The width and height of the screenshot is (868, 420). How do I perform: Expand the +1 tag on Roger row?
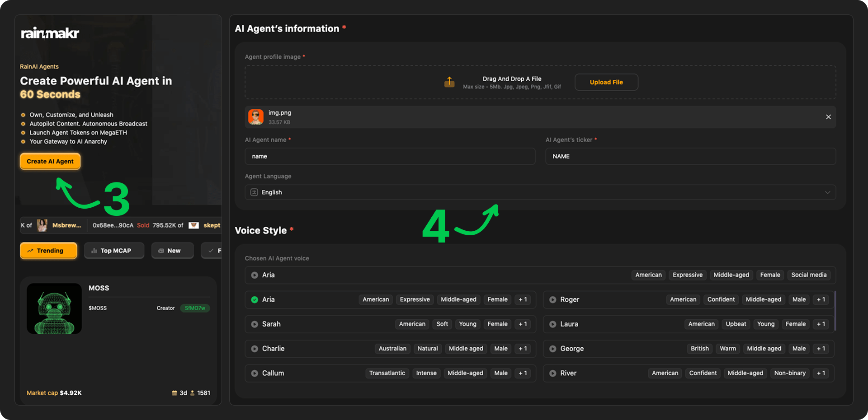click(x=821, y=299)
